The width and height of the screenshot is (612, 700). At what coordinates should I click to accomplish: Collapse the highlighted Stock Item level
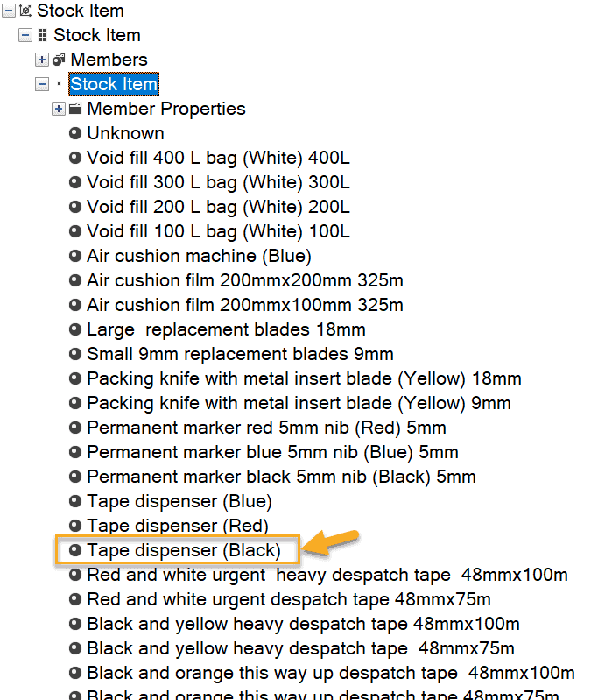(x=42, y=85)
